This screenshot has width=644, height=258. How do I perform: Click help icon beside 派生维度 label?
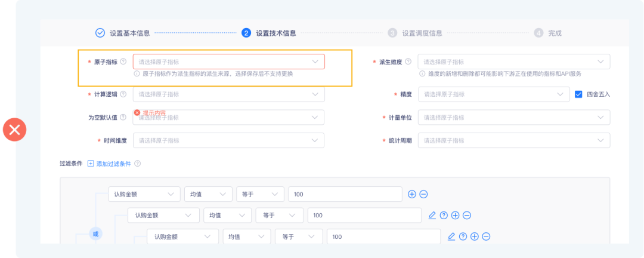point(408,62)
